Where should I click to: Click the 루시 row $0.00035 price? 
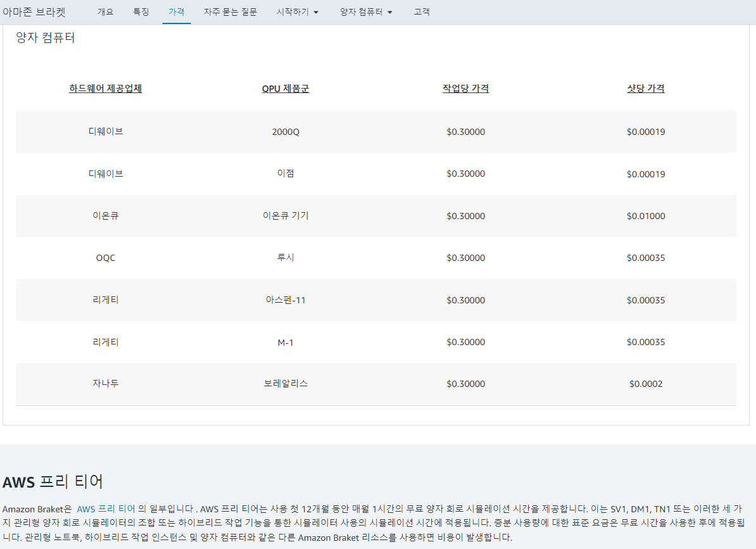pos(646,258)
